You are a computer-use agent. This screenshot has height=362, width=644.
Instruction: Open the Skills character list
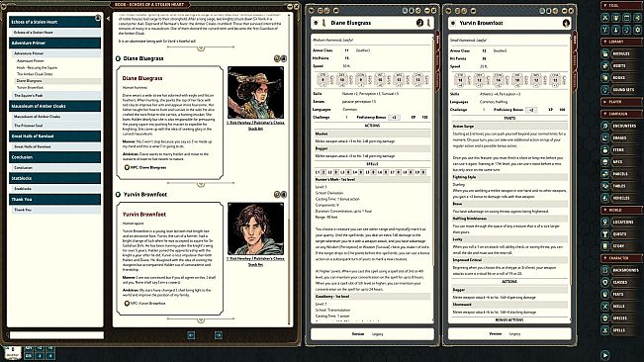pyautogui.click(x=620, y=307)
